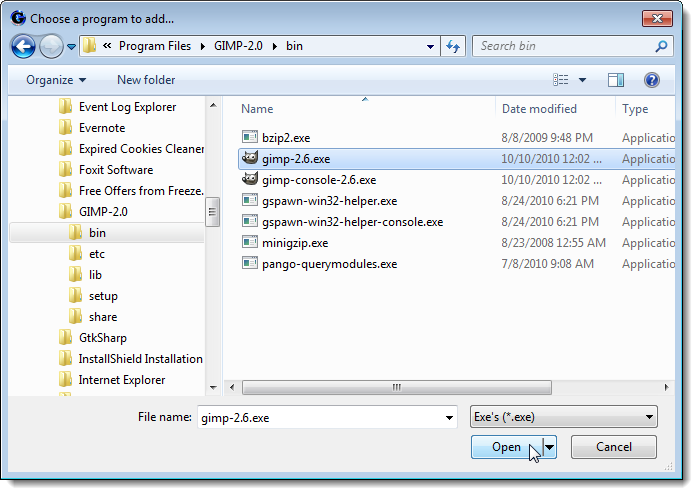Click file list scroll left arrow
Viewport: 698px width, 495px height.
click(x=232, y=387)
